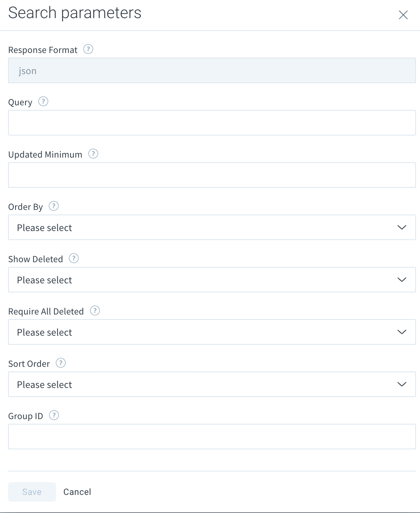Image resolution: width=420 pixels, height=513 pixels.
Task: Click the Cancel link
Action: (77, 492)
